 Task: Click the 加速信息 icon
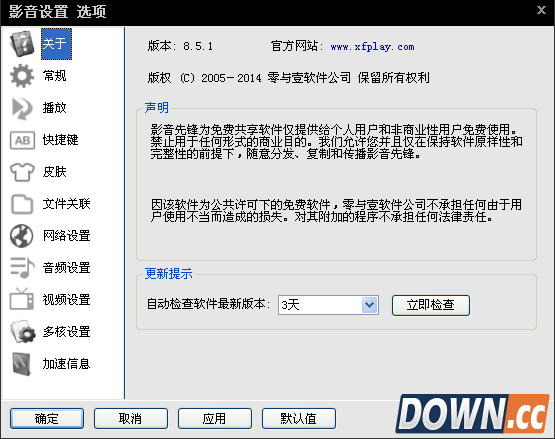click(22, 364)
